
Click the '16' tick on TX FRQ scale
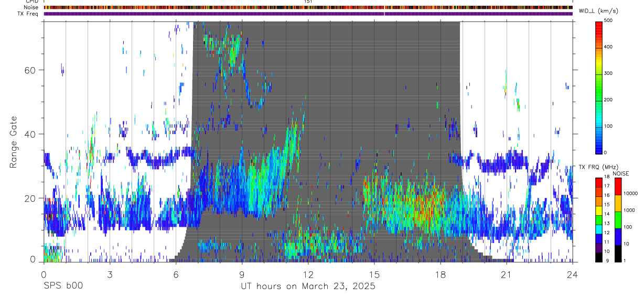click(607, 195)
